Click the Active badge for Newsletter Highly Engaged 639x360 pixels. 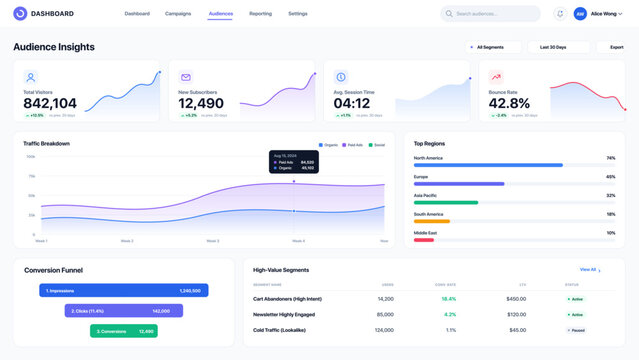tap(575, 315)
